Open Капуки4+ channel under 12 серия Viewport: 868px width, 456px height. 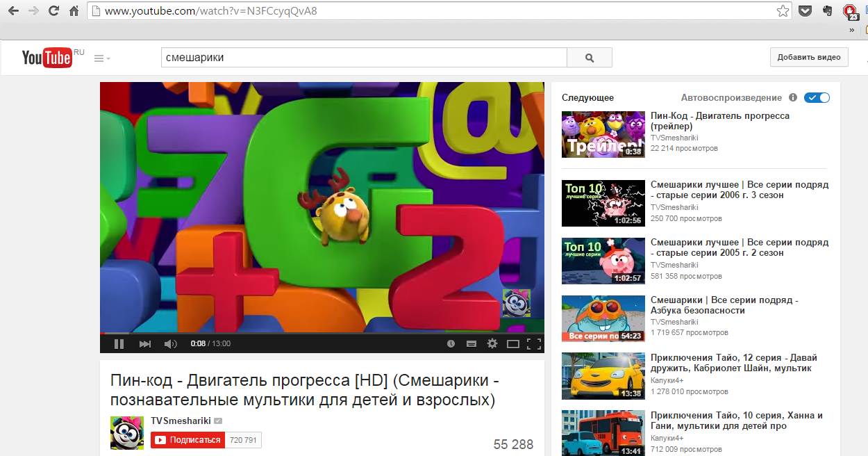point(667,380)
